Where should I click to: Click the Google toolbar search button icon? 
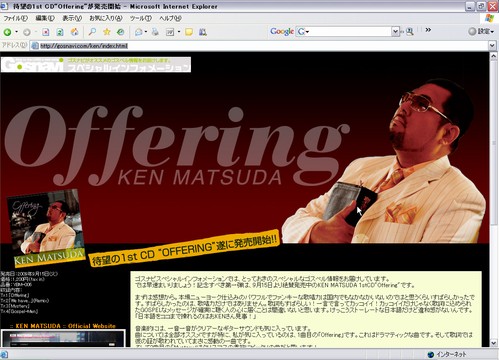(410, 32)
